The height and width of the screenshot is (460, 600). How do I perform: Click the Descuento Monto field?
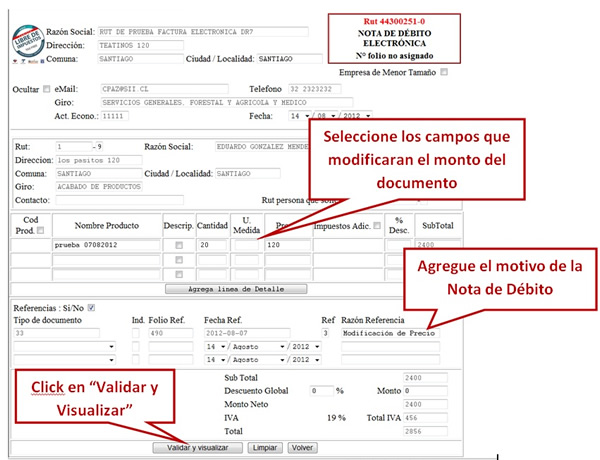click(425, 391)
